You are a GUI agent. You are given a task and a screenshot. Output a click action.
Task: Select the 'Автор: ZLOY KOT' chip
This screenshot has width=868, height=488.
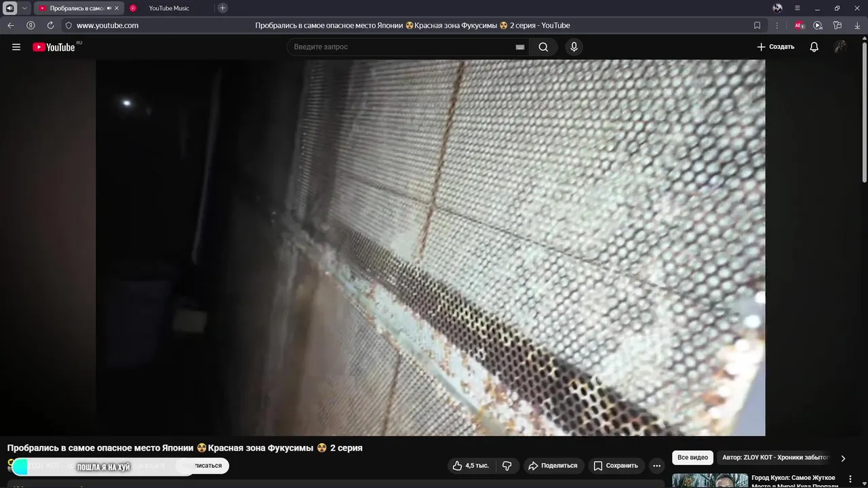click(775, 457)
